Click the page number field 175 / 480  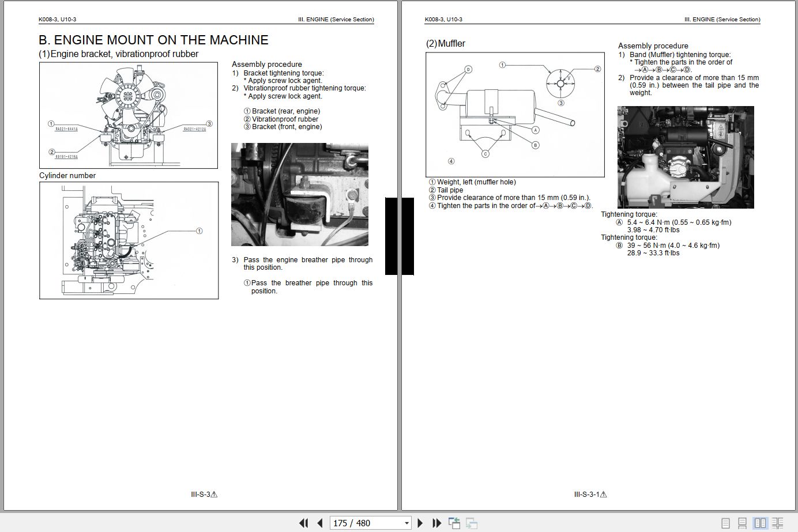[366, 523]
